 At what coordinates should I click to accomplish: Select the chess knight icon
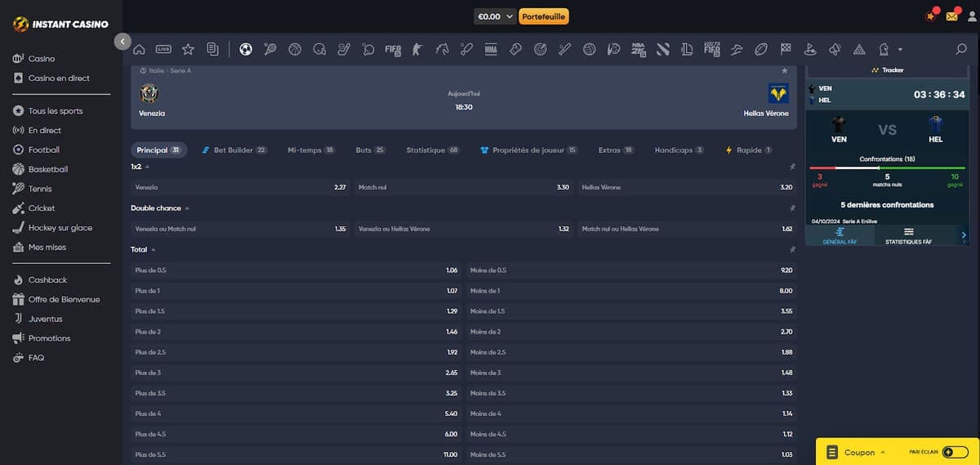coord(884,49)
